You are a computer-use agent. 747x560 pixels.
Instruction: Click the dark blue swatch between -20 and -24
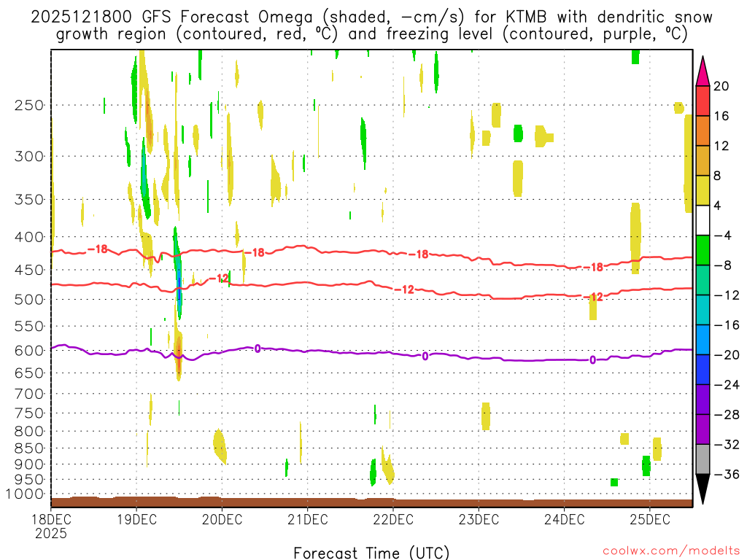click(703, 370)
